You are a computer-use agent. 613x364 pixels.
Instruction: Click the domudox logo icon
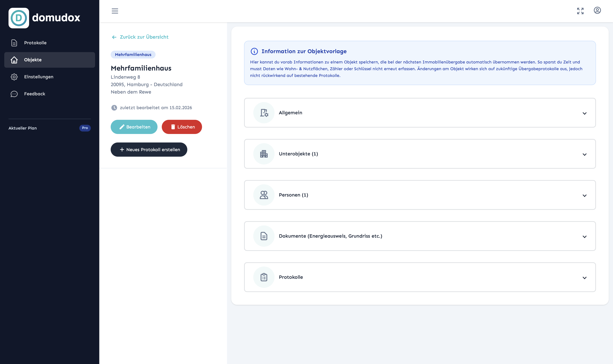point(19,18)
